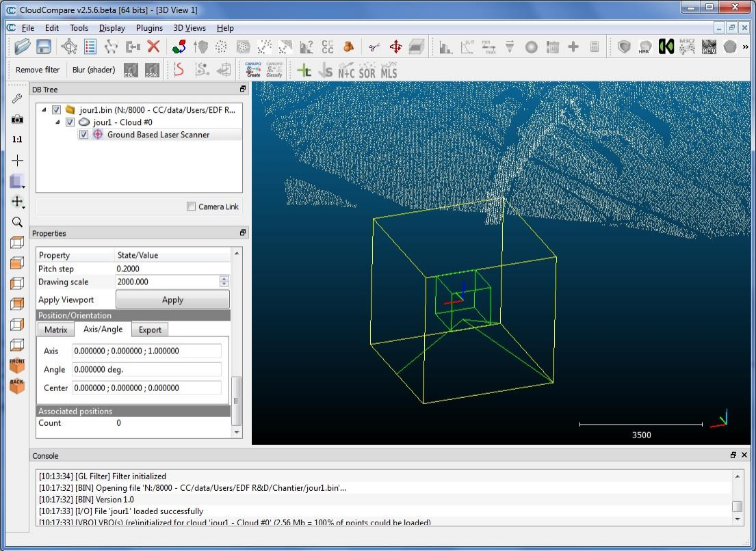Show the histogram icon

tap(445, 46)
